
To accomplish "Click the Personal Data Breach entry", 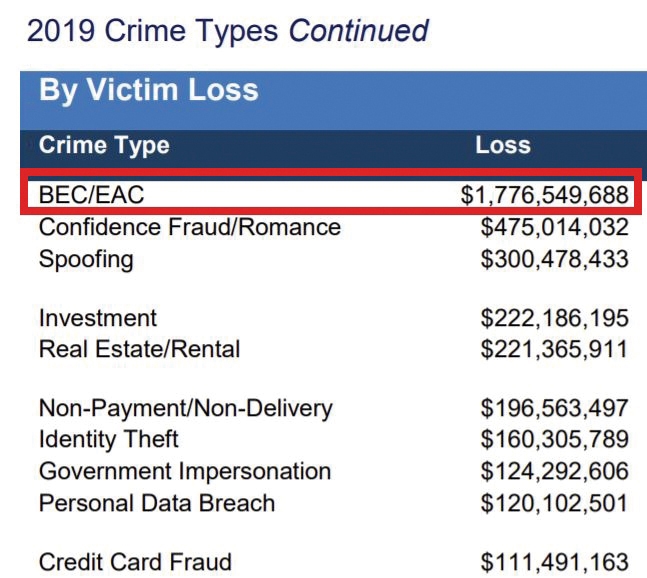I will point(157,503).
